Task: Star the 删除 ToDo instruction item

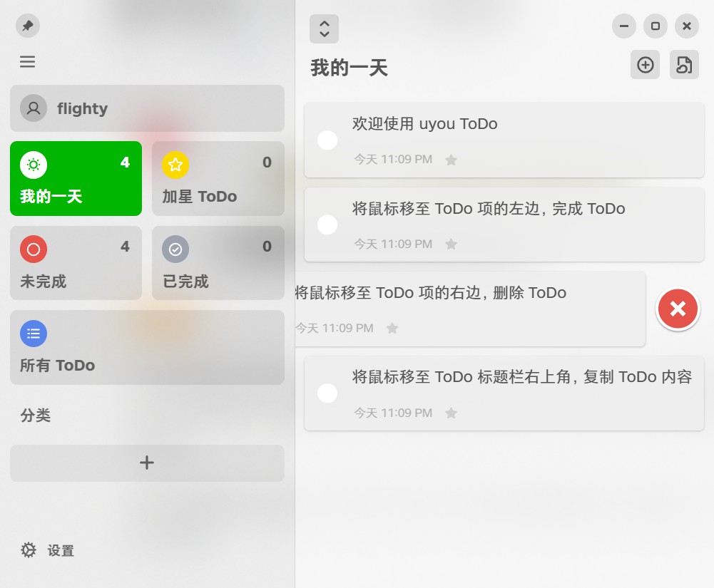Action: coord(392,328)
